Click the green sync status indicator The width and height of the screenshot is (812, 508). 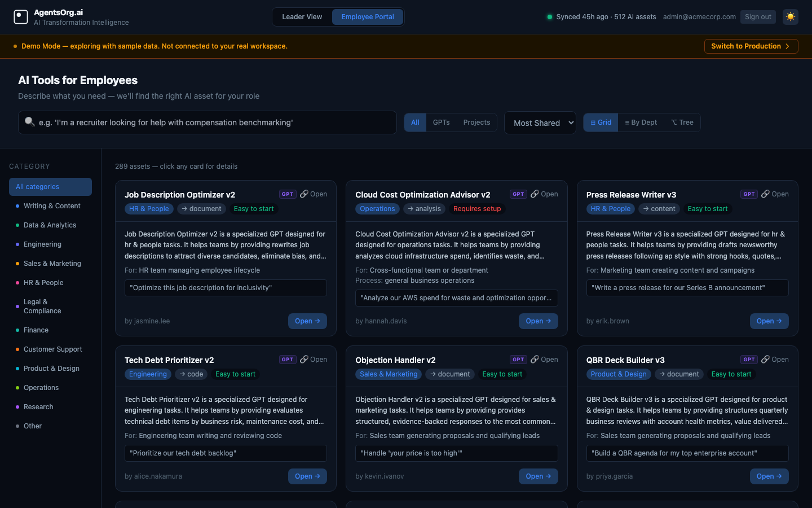click(549, 17)
